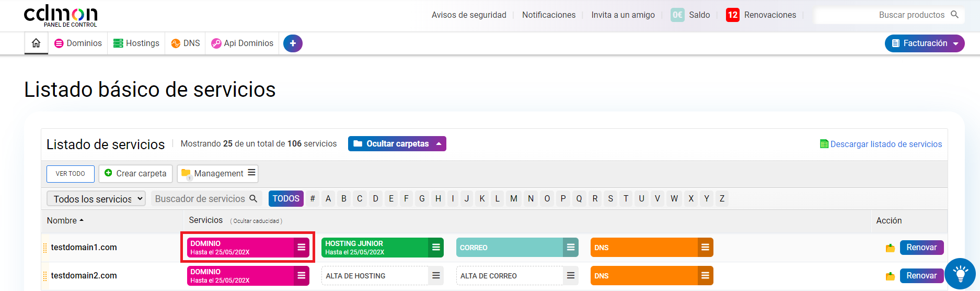Click the search magnifier in Buscar productos
This screenshot has height=291, width=980.
(x=954, y=15)
